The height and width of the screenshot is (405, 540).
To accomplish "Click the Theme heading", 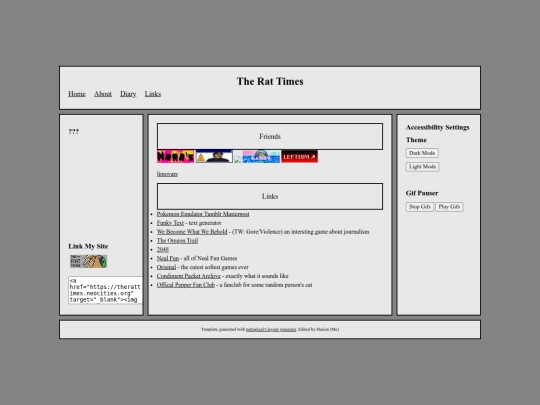I will click(416, 140).
